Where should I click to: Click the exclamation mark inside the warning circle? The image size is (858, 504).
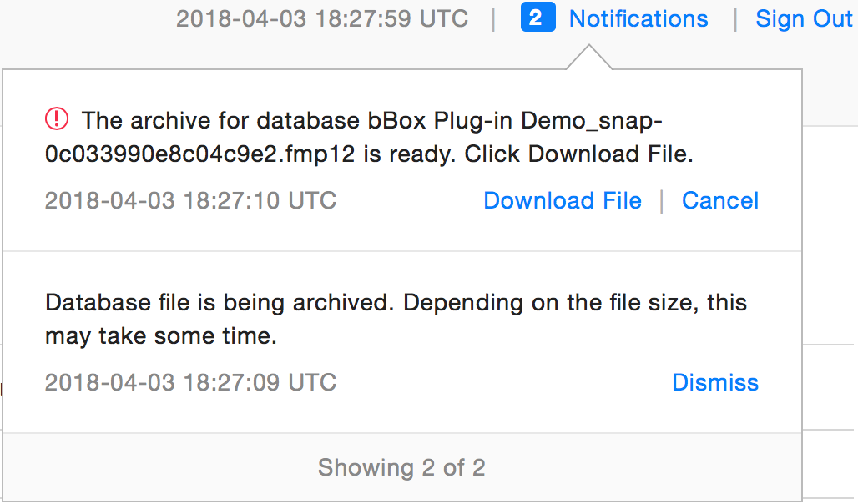click(55, 119)
